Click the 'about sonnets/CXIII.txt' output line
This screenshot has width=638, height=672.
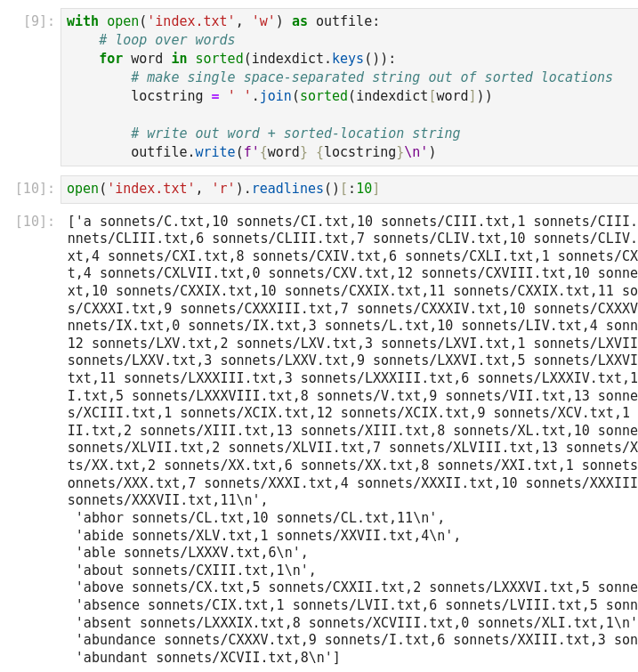click(196, 571)
